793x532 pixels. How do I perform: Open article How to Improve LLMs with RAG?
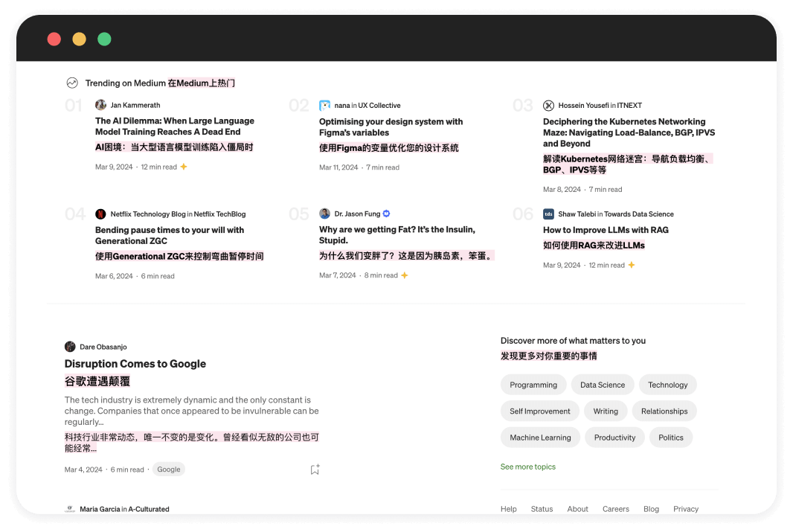[x=606, y=230]
